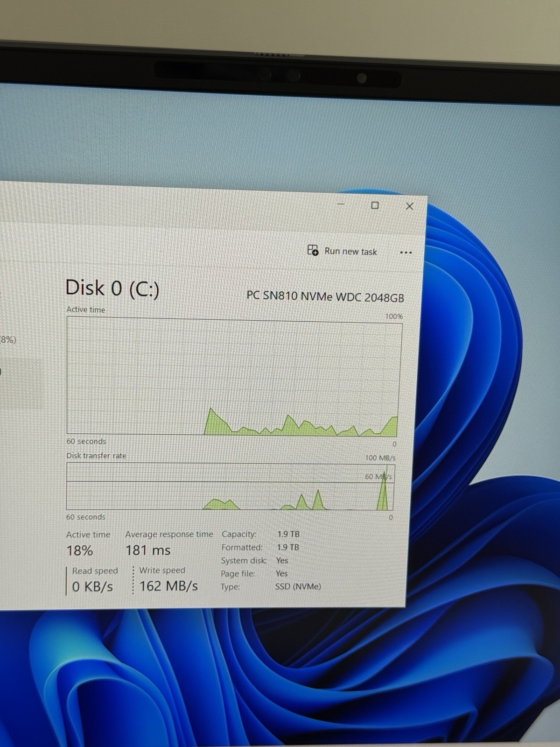Image resolution: width=560 pixels, height=747 pixels.
Task: Click the 181 ms average response time
Action: click(148, 550)
